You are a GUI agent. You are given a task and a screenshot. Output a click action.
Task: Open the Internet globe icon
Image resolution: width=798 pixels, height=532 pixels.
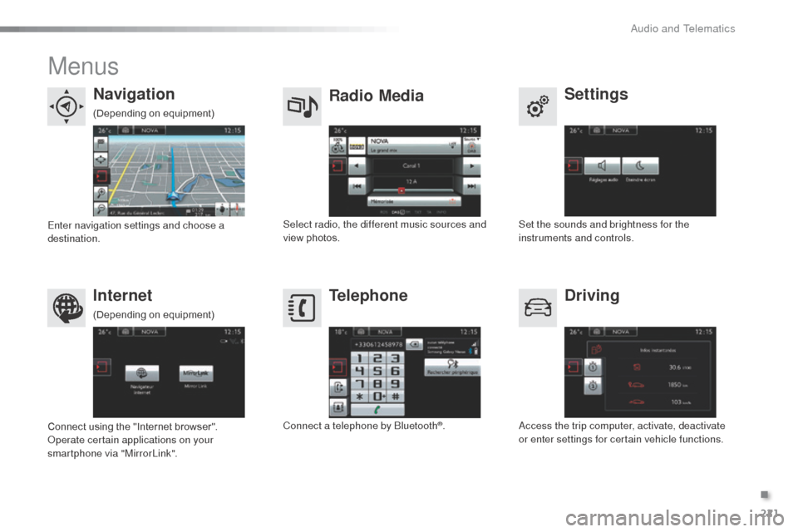click(x=66, y=308)
